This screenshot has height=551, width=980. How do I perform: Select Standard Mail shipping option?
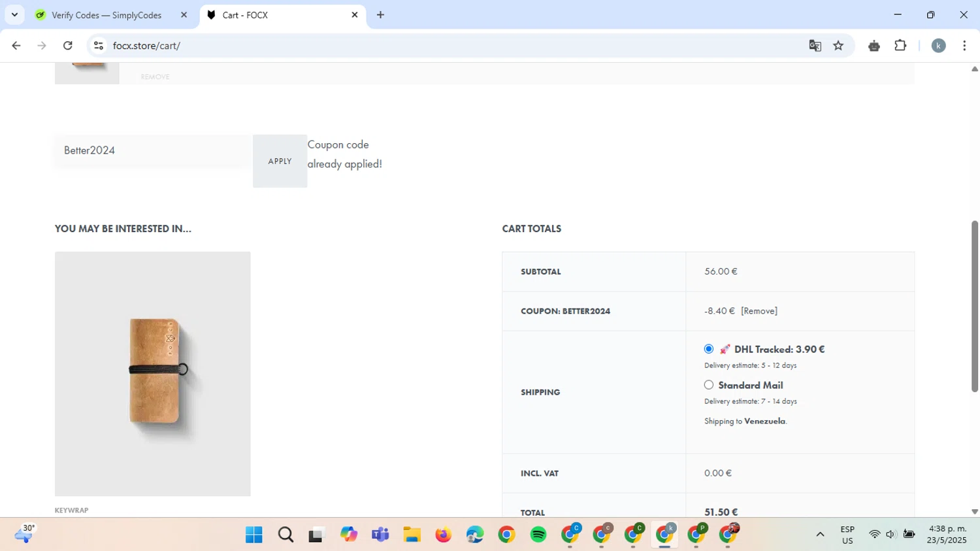(x=709, y=385)
